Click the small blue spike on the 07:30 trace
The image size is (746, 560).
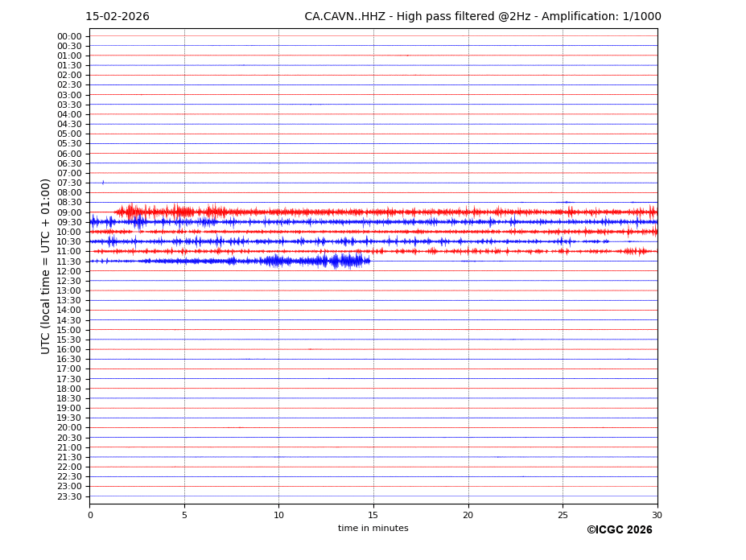tap(103, 183)
